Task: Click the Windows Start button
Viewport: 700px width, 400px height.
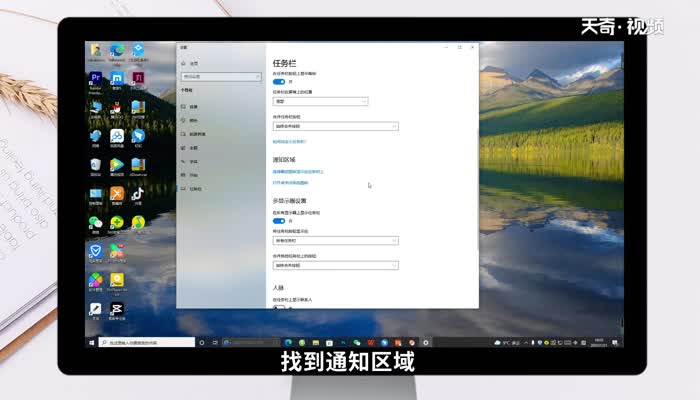Action: [x=92, y=342]
